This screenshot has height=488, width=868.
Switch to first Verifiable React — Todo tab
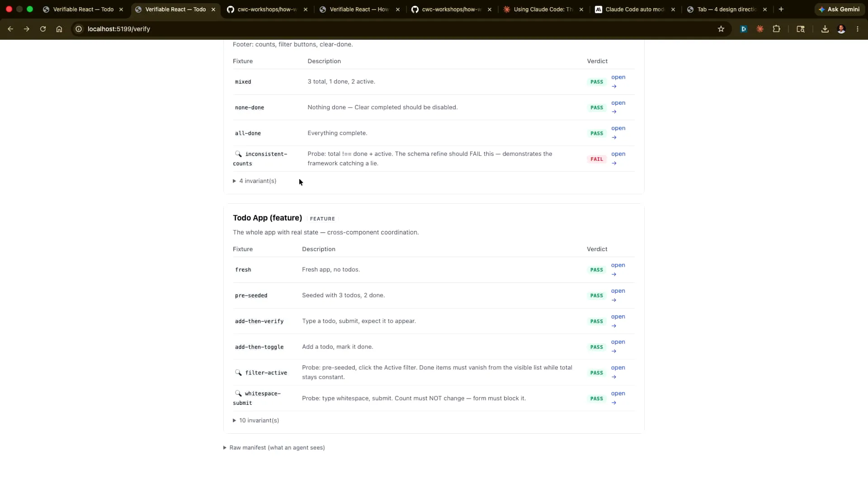click(x=83, y=9)
